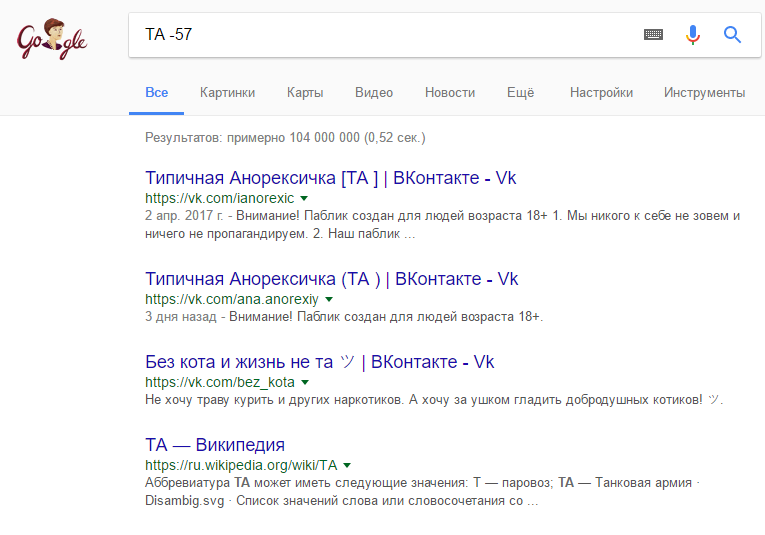Open Типичная Анорексичка (ТА ) result
The width and height of the screenshot is (765, 535).
331,279
